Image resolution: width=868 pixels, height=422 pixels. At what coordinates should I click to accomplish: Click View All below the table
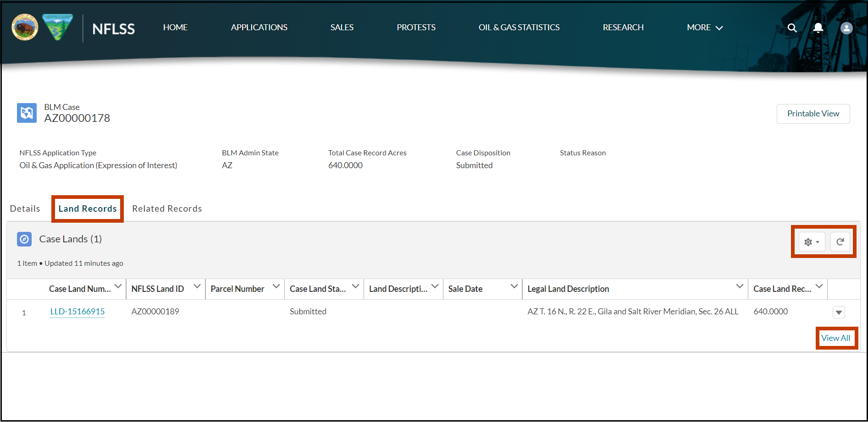tap(836, 338)
